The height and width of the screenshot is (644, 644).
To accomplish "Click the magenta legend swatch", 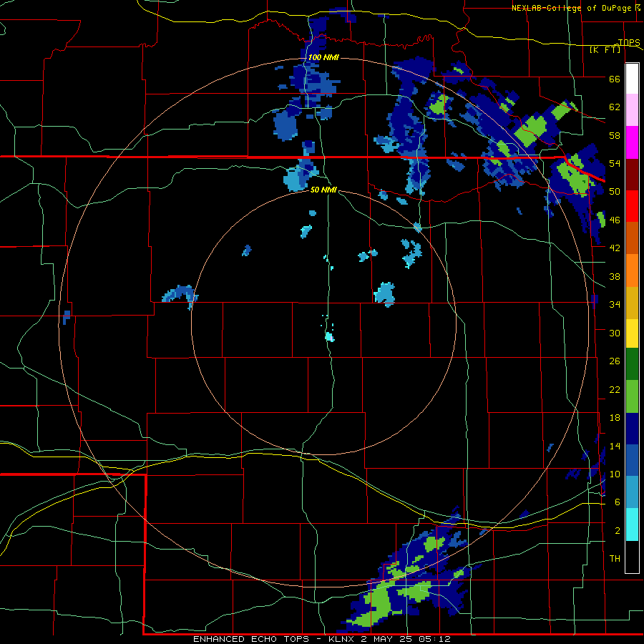I will tap(632, 142).
